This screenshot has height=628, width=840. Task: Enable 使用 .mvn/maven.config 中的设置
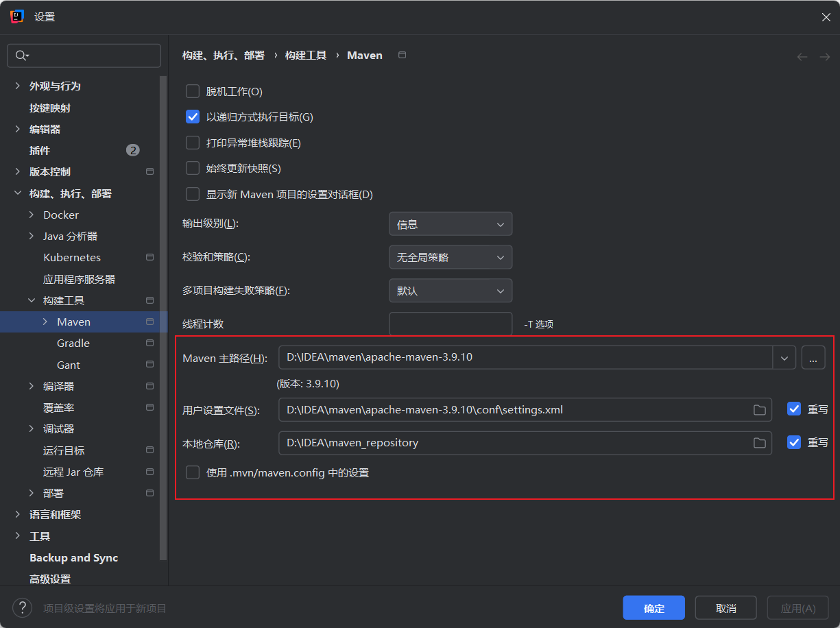[193, 472]
